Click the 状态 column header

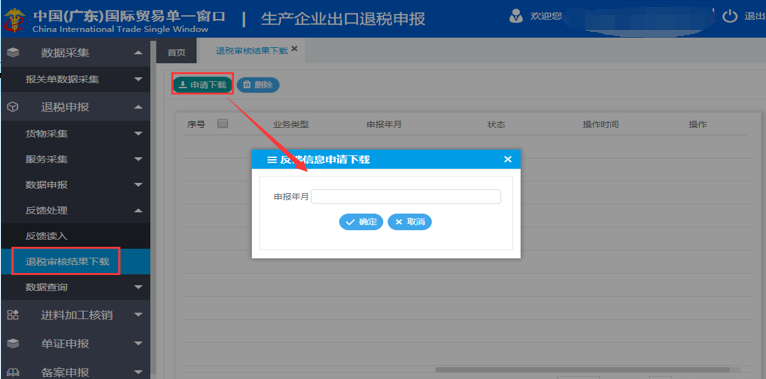pyautogui.click(x=496, y=125)
